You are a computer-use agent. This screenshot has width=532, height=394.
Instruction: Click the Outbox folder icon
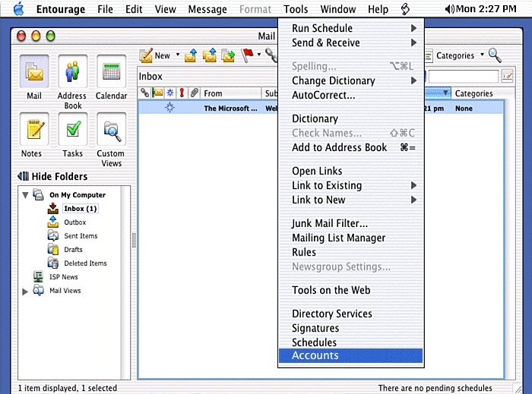53,222
